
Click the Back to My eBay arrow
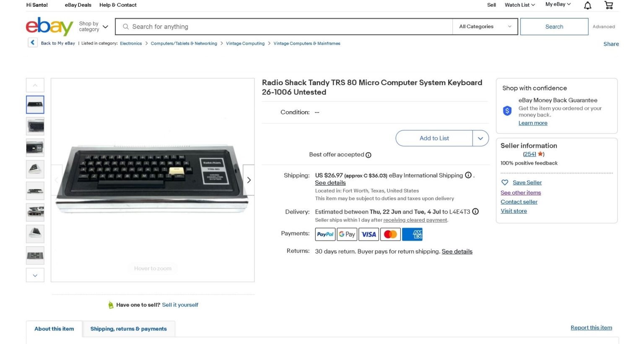pyautogui.click(x=32, y=42)
